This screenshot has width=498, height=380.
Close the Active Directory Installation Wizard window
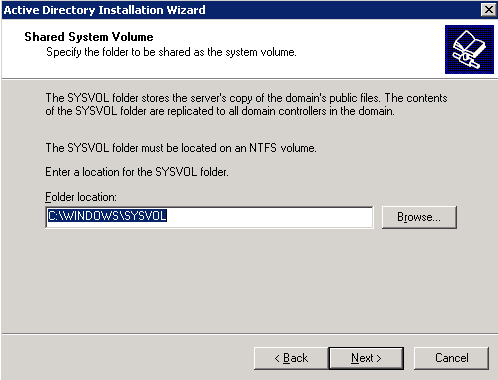click(x=489, y=10)
